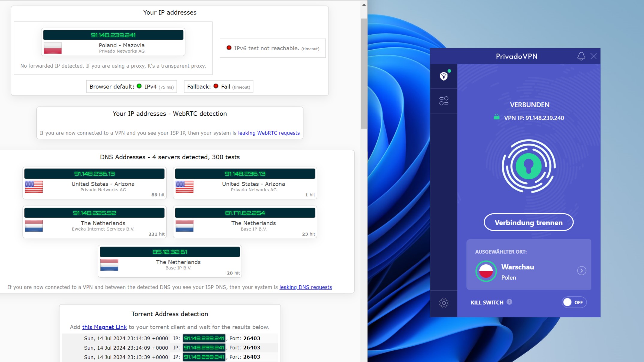Click torrent IP at 23:13:39 entry
Viewport: 644px width, 362px height.
pyautogui.click(x=204, y=357)
